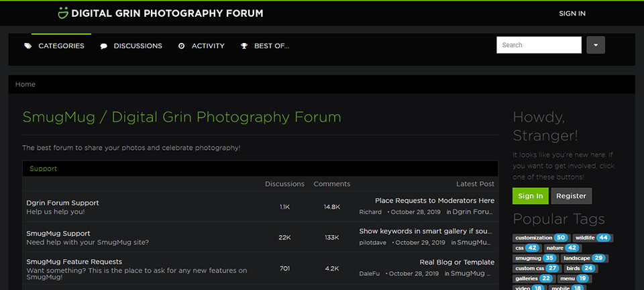Click the Home breadcrumb link
The image size is (644, 290).
coord(25,84)
